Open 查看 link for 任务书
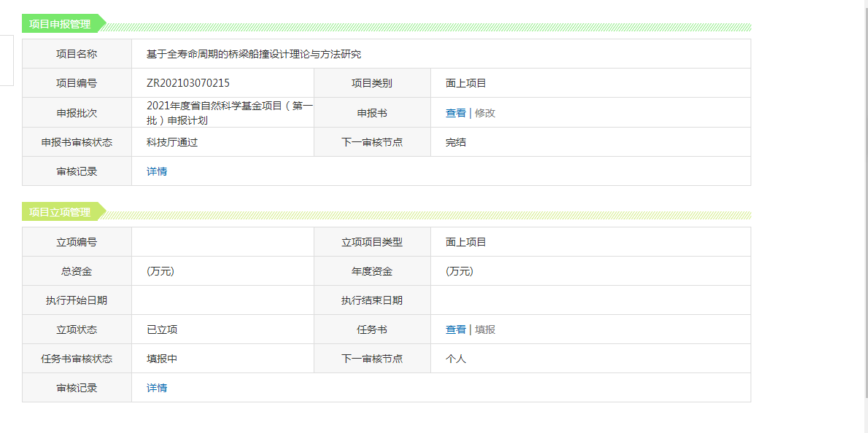The width and height of the screenshot is (868, 433). [x=456, y=329]
